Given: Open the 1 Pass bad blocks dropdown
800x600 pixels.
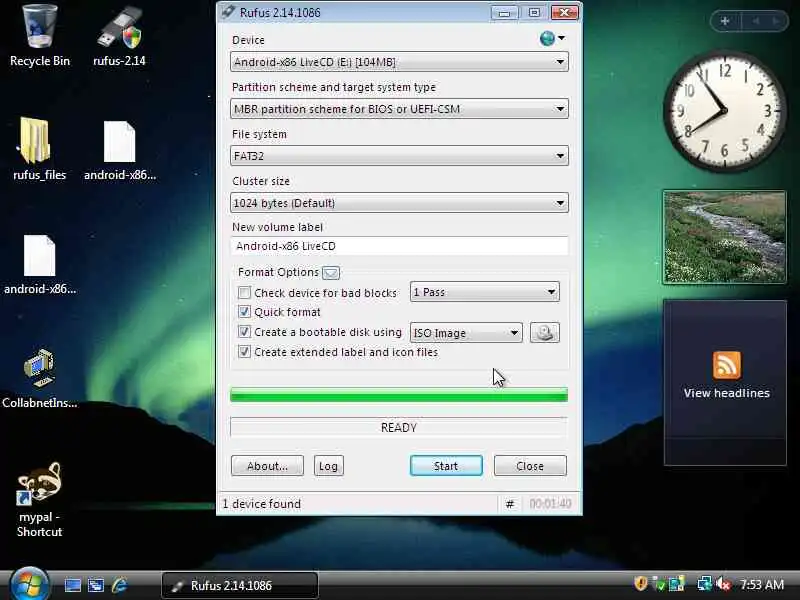Looking at the screenshot, I should click(x=485, y=292).
